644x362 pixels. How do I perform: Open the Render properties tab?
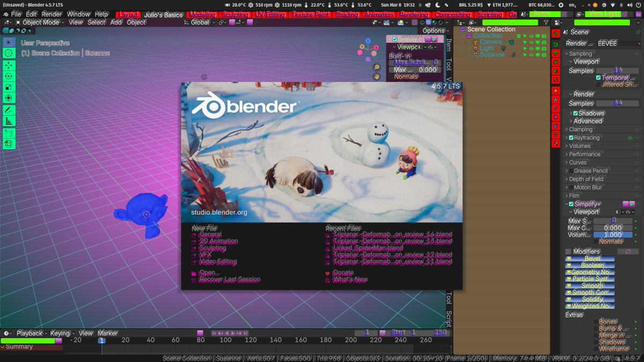point(555,44)
